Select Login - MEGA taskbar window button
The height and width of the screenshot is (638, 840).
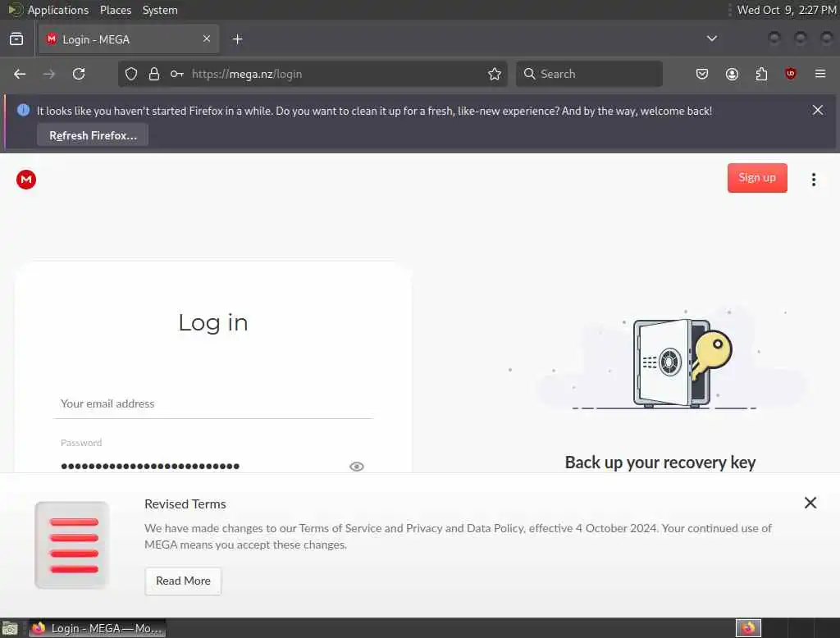click(x=97, y=628)
